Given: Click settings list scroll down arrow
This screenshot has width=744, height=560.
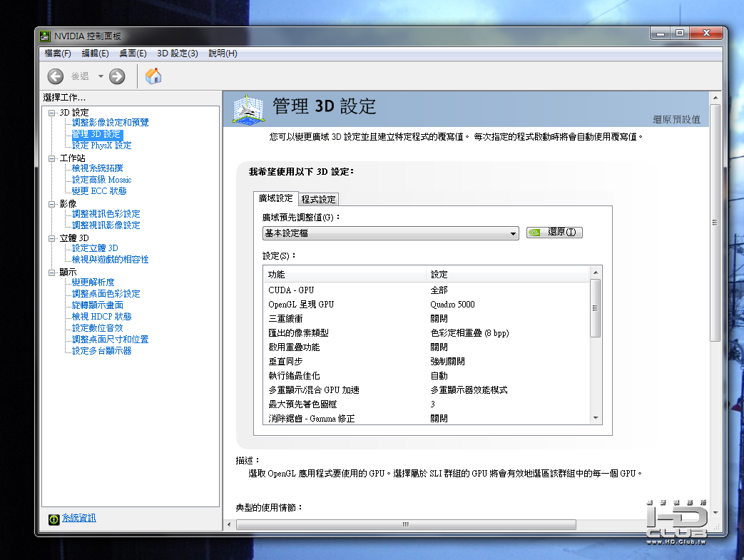Looking at the screenshot, I should [596, 418].
